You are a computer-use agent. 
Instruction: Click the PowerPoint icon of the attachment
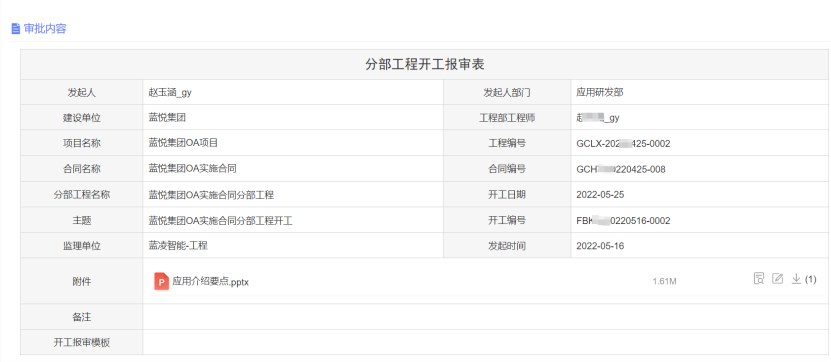(x=161, y=281)
